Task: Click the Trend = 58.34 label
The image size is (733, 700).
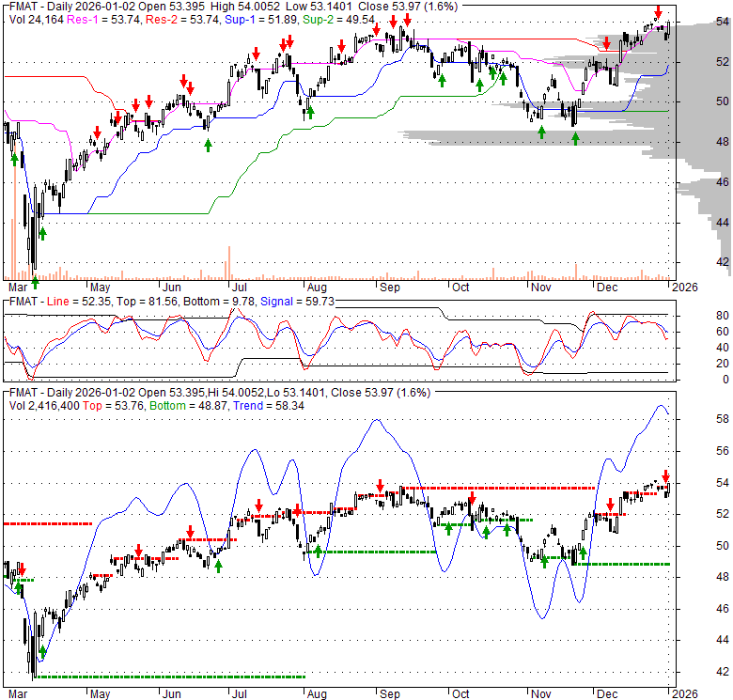Action: tap(269, 406)
